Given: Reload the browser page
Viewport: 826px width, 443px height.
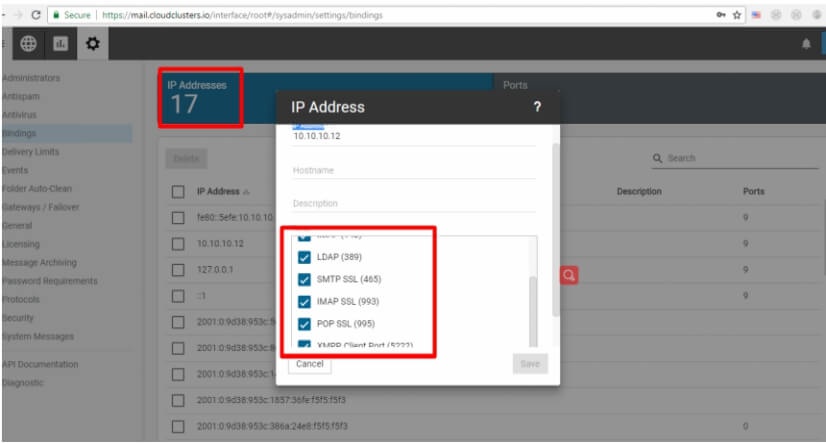Looking at the screenshot, I should coord(35,15).
